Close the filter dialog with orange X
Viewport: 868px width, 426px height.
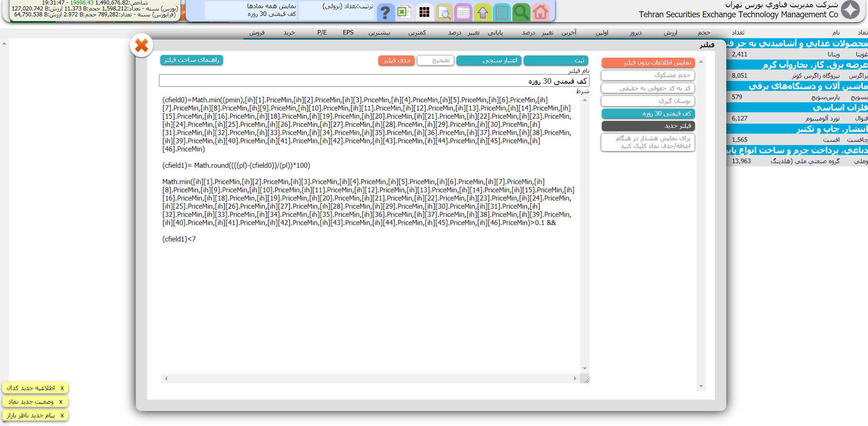(x=142, y=45)
